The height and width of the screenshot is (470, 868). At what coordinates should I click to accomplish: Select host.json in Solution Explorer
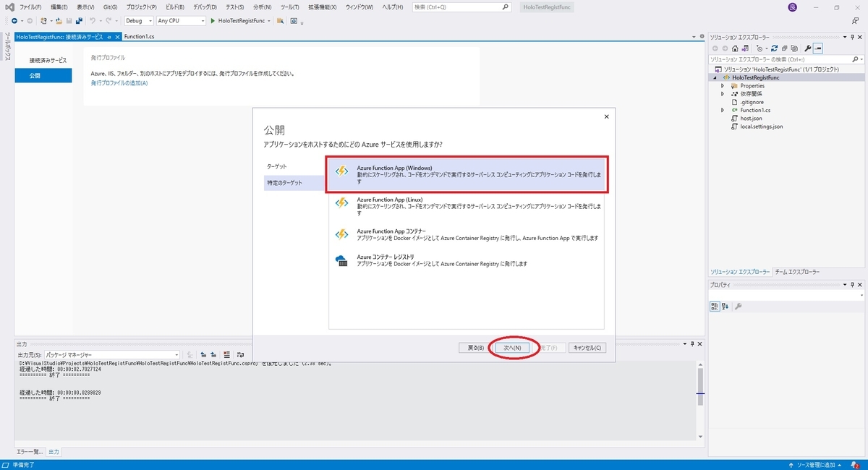point(751,118)
